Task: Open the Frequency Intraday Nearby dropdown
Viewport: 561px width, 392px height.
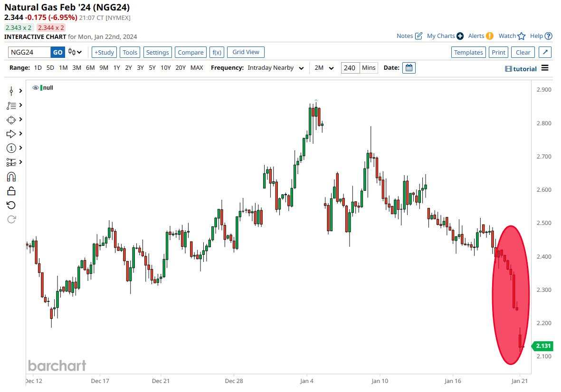Action: click(276, 68)
